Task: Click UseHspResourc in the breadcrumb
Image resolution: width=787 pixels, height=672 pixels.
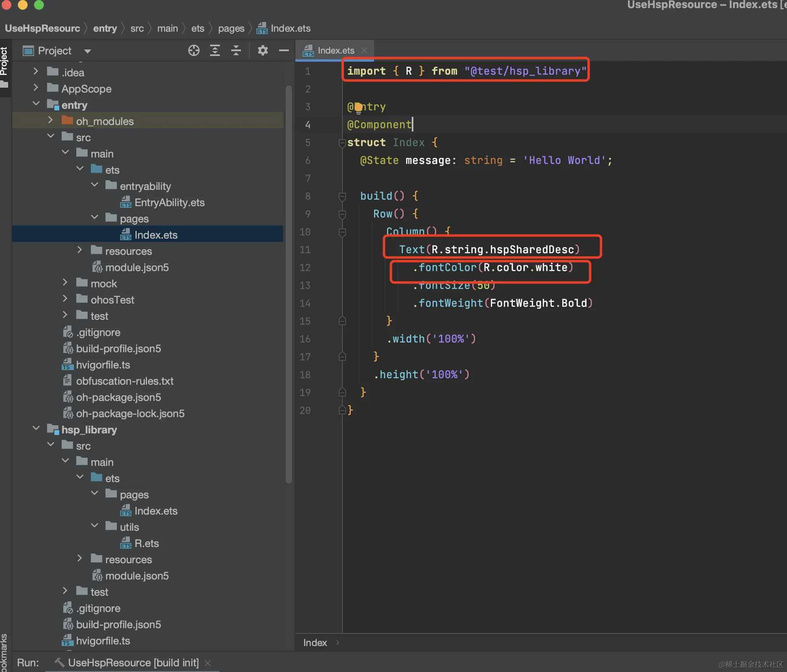Action: (43, 28)
